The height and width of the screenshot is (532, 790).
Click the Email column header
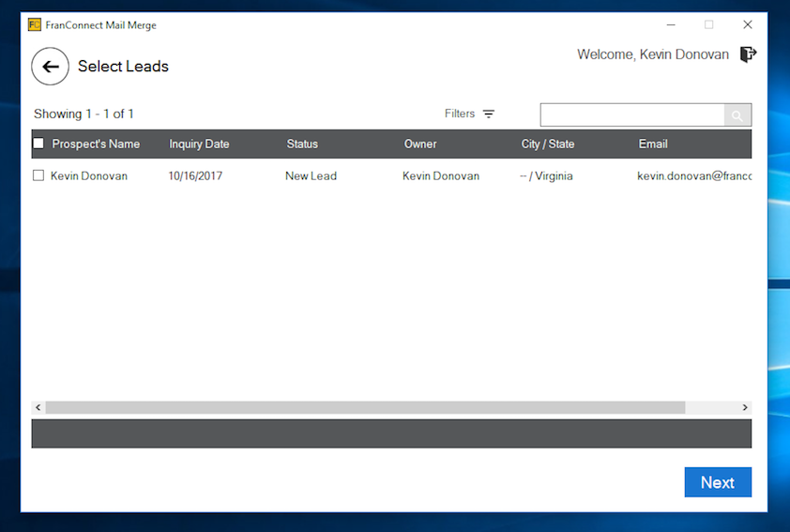pos(653,144)
